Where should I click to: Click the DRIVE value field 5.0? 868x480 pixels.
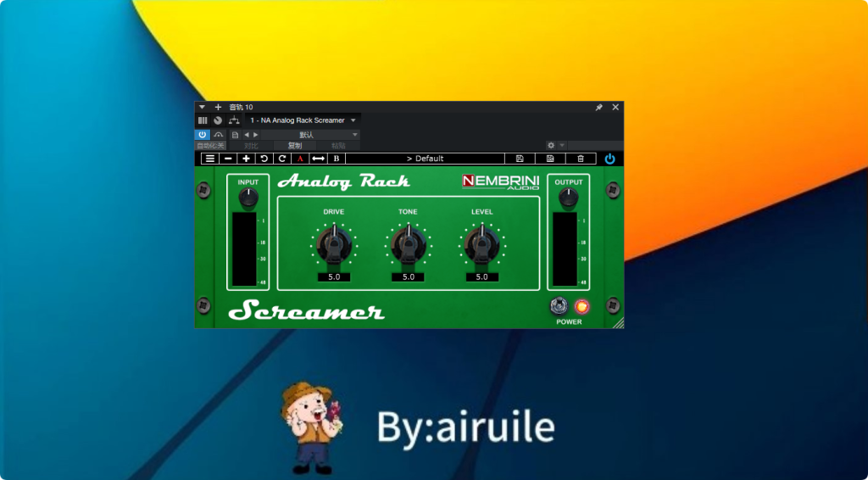334,276
